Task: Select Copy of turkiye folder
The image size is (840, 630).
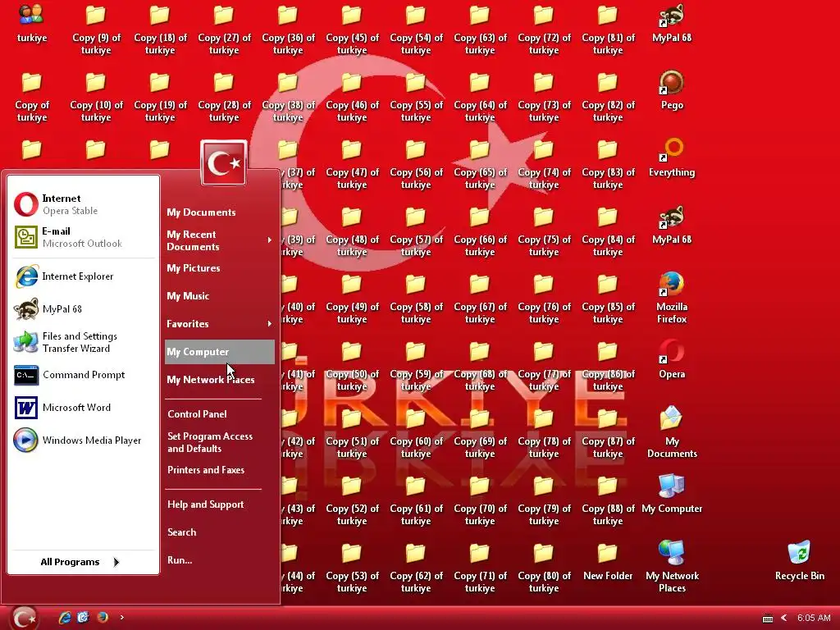Action: pyautogui.click(x=32, y=97)
